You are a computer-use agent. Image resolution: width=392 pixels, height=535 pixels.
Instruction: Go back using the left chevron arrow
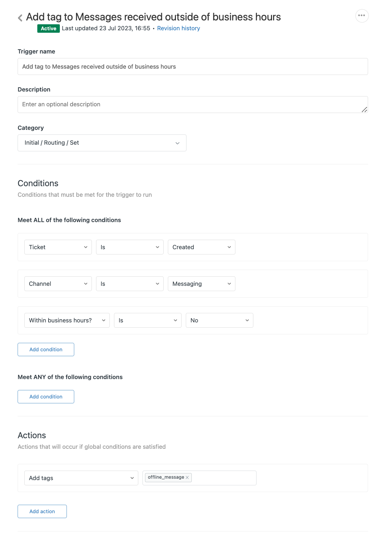click(x=20, y=18)
